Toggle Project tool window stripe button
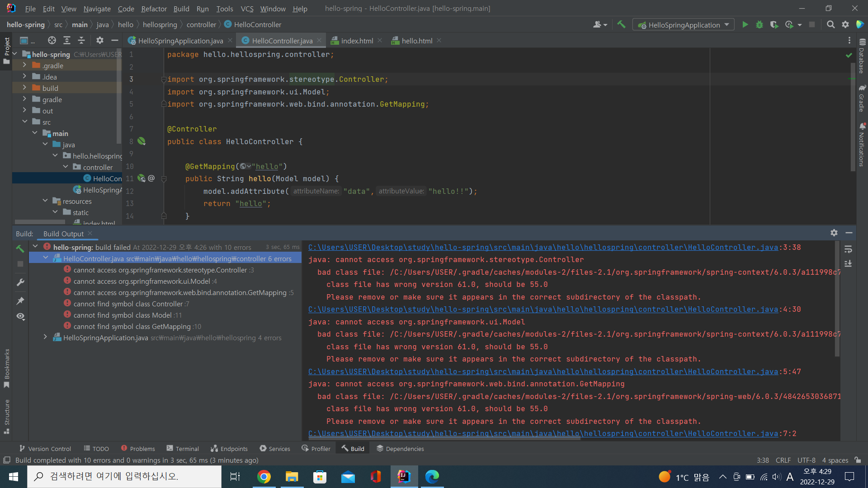868x488 pixels. point(6,51)
